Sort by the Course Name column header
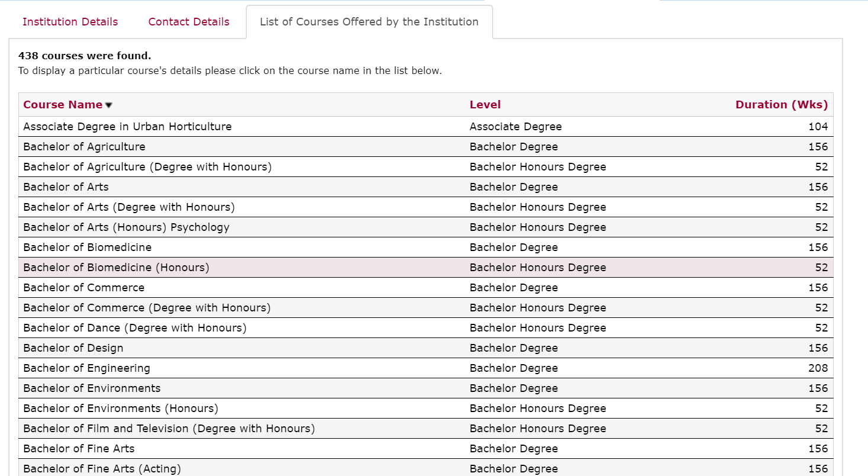The height and width of the screenshot is (476, 868). click(63, 105)
